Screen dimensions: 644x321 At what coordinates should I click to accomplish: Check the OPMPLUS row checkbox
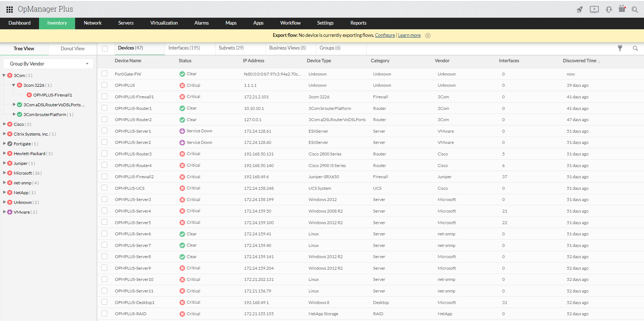point(104,85)
